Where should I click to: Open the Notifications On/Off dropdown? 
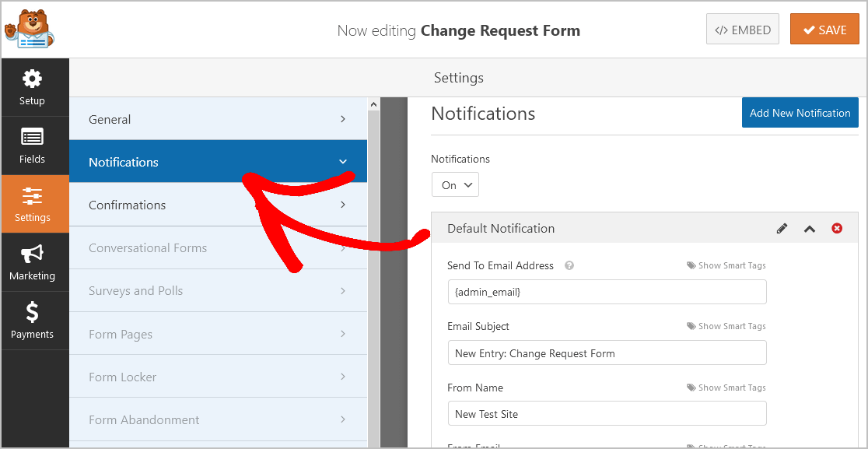[455, 185]
